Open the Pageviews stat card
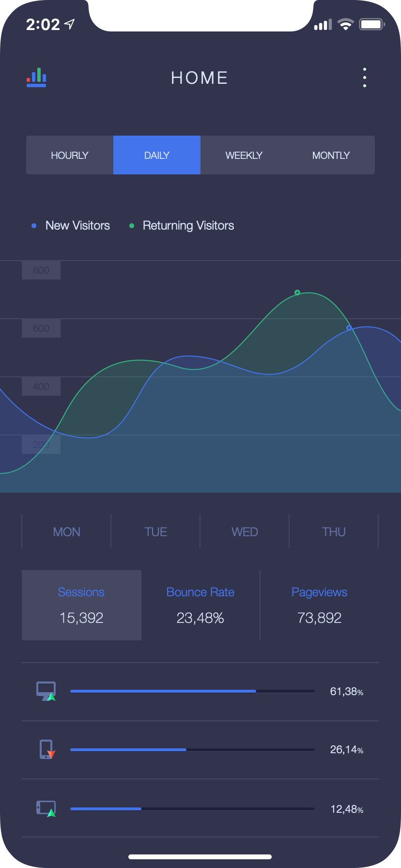Image resolution: width=401 pixels, height=868 pixels. tap(320, 605)
